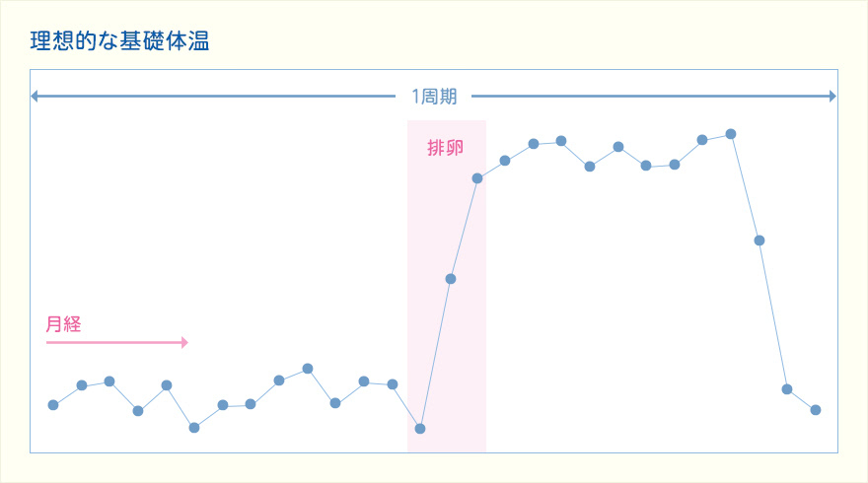Click the data point midway down the final drop
868x483 pixels.
click(x=759, y=241)
